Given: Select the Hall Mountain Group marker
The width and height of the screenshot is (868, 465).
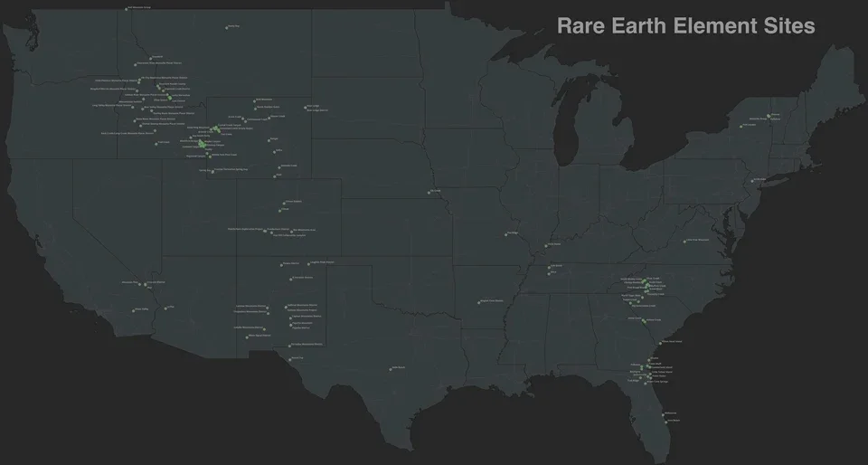Looking at the screenshot, I should pyautogui.click(x=127, y=9).
